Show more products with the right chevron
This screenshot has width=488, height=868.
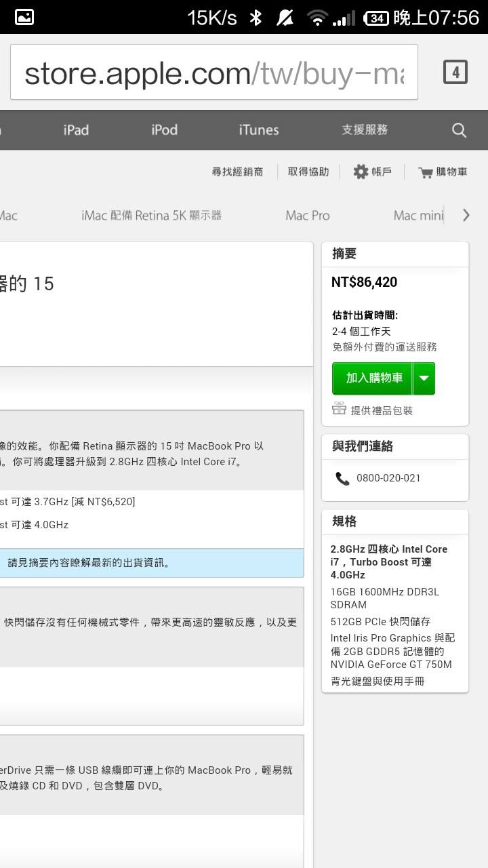tap(466, 216)
